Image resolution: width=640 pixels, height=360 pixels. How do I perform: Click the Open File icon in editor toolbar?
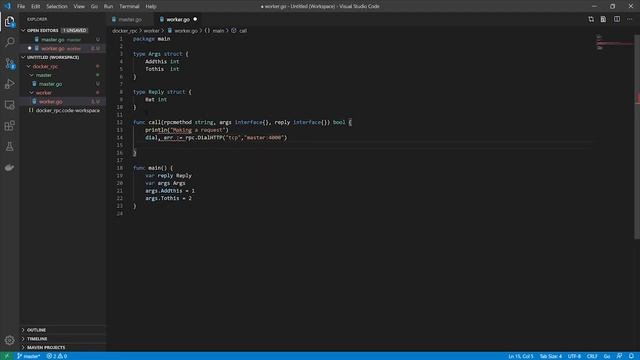click(x=603, y=19)
